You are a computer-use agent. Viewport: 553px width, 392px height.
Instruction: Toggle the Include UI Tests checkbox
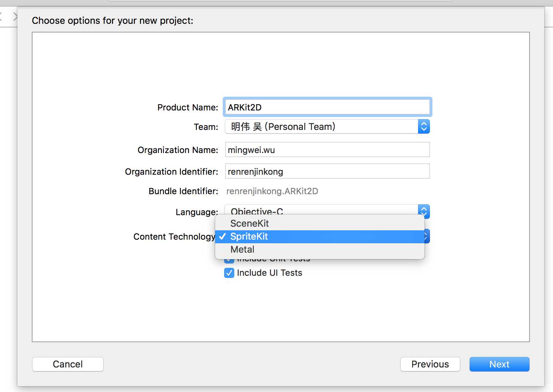[x=229, y=273]
